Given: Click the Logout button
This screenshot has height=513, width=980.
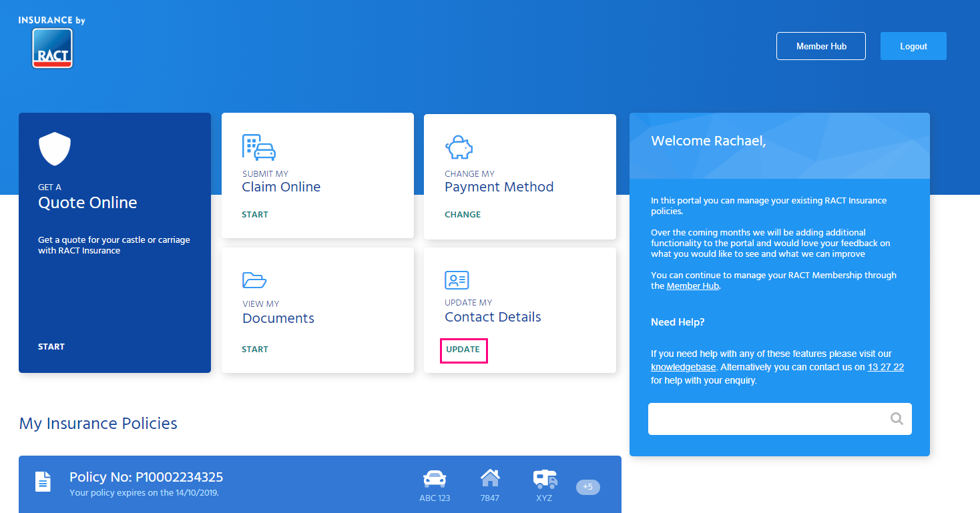Looking at the screenshot, I should tap(913, 46).
